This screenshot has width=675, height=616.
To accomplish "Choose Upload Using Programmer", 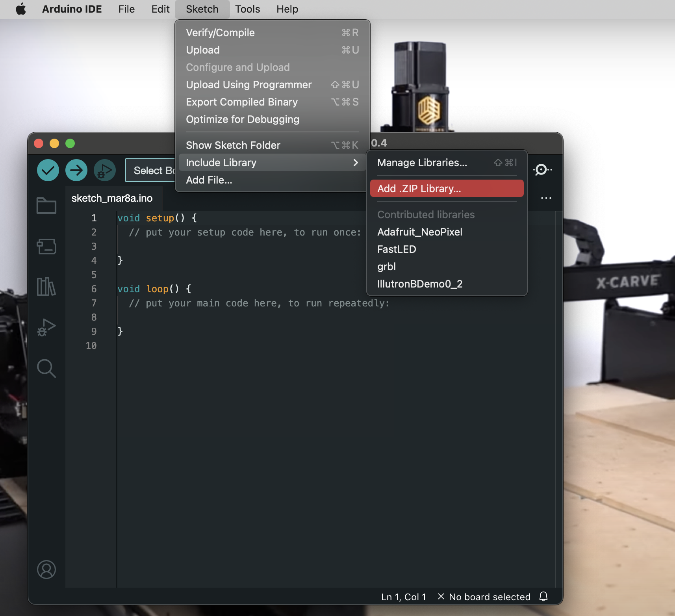I will coord(272,85).
